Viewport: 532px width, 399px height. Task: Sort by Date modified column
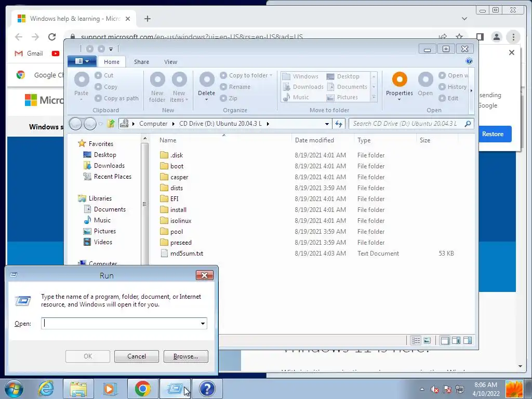(x=314, y=140)
